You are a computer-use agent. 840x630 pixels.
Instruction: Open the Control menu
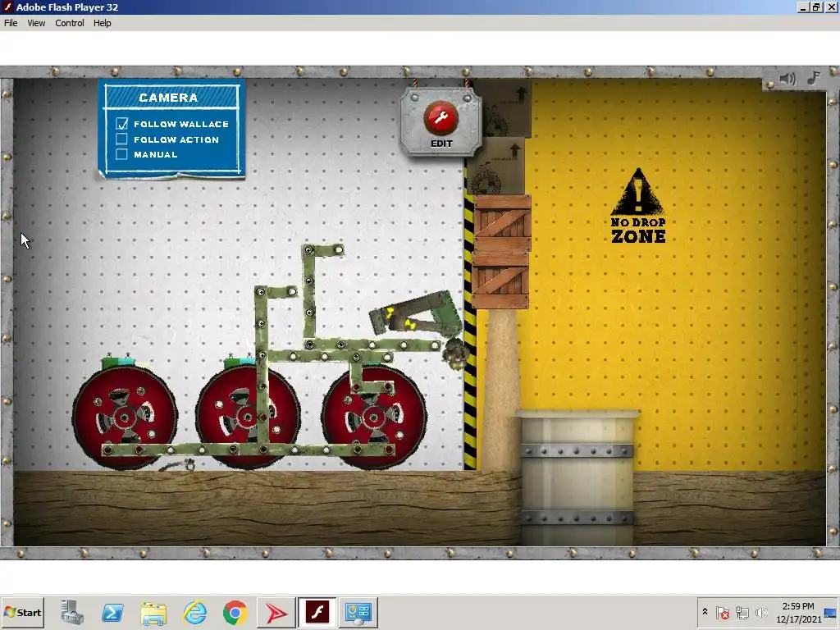[x=70, y=23]
